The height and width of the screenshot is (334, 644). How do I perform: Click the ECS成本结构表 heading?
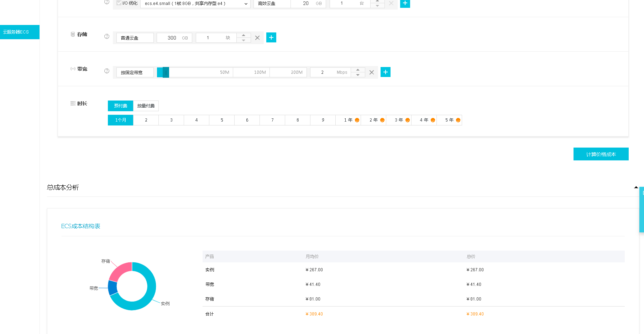point(81,226)
